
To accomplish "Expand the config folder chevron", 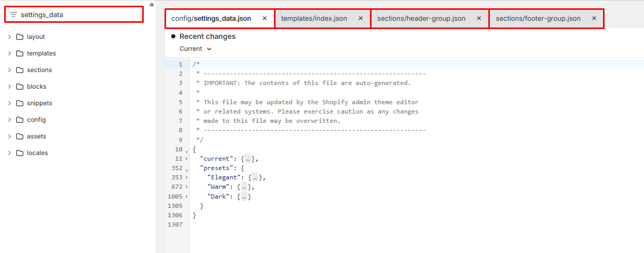I will 9,120.
